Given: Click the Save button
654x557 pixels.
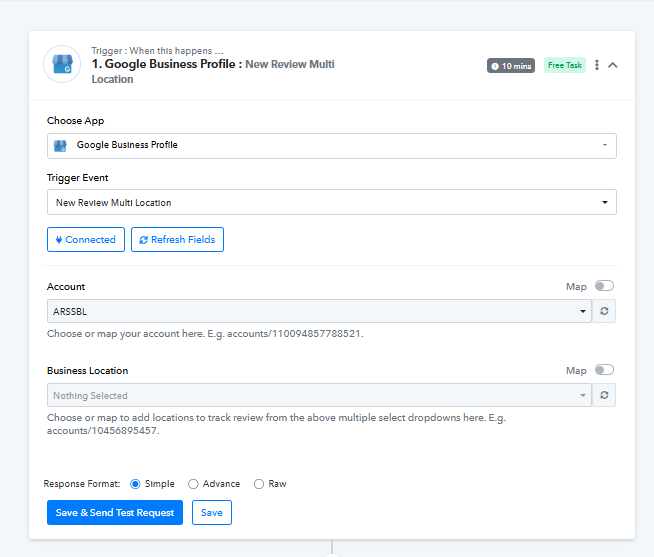Looking at the screenshot, I should [x=212, y=512].
